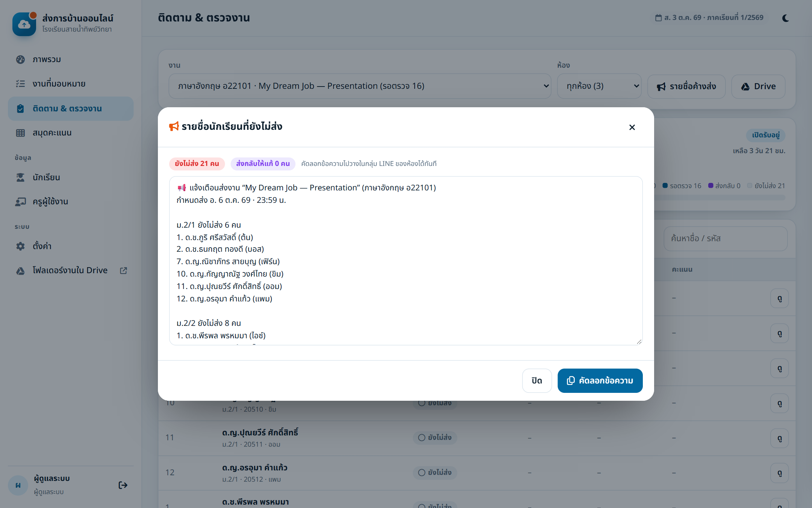This screenshot has width=812, height=508.
Task: Click the logout icon next to ผู้ดูแลระบบ
Action: [x=123, y=485]
